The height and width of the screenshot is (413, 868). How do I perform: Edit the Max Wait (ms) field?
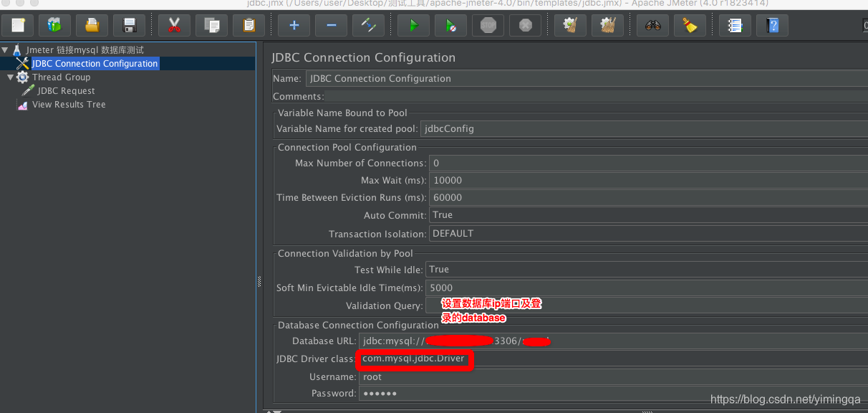click(x=648, y=180)
